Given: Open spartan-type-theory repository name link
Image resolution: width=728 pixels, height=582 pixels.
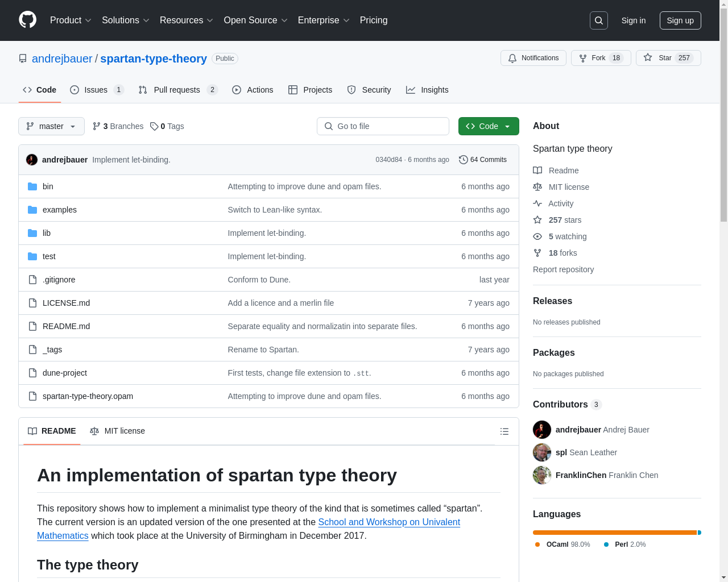Looking at the screenshot, I should pos(154,59).
